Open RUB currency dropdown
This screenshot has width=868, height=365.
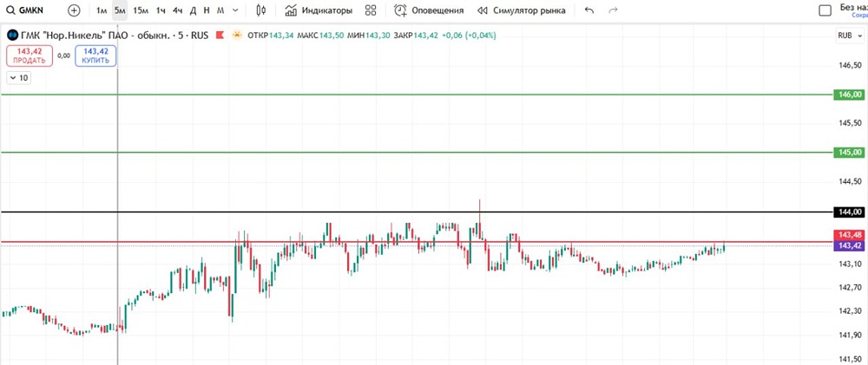tap(849, 35)
